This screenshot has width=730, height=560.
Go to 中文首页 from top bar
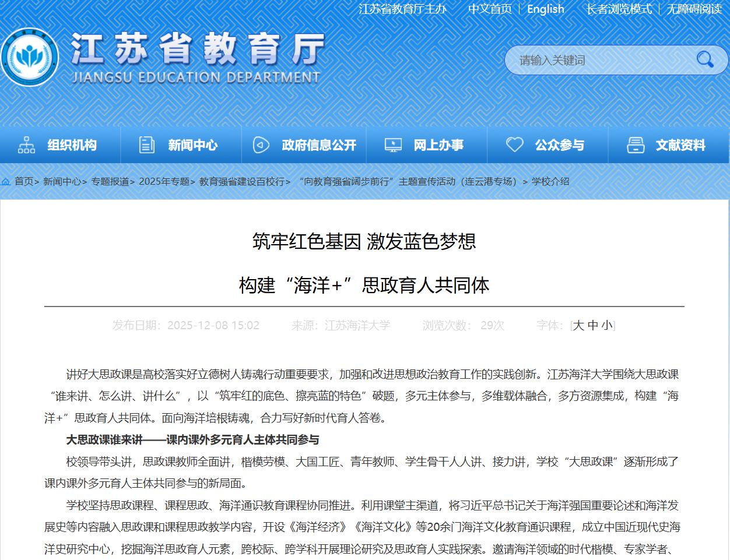tap(490, 9)
